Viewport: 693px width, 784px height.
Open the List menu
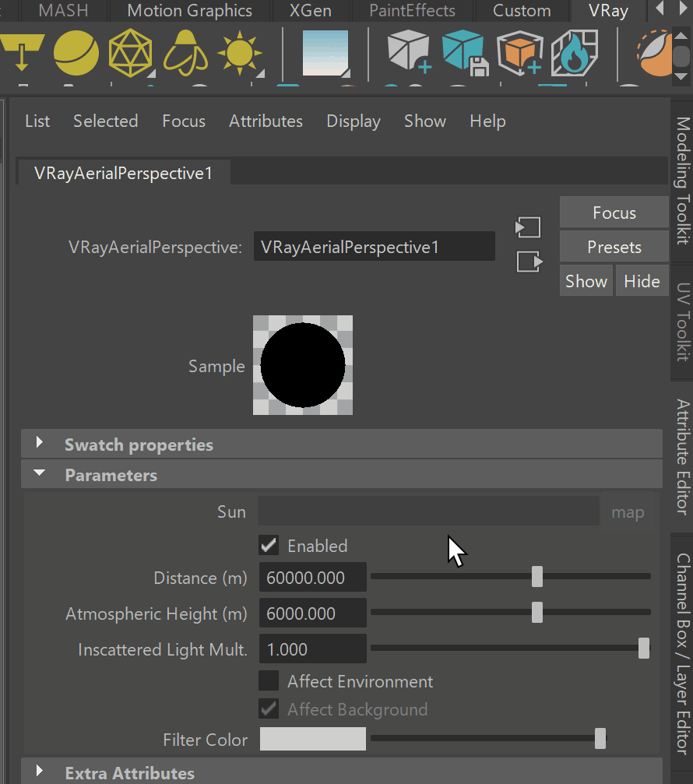(x=37, y=121)
